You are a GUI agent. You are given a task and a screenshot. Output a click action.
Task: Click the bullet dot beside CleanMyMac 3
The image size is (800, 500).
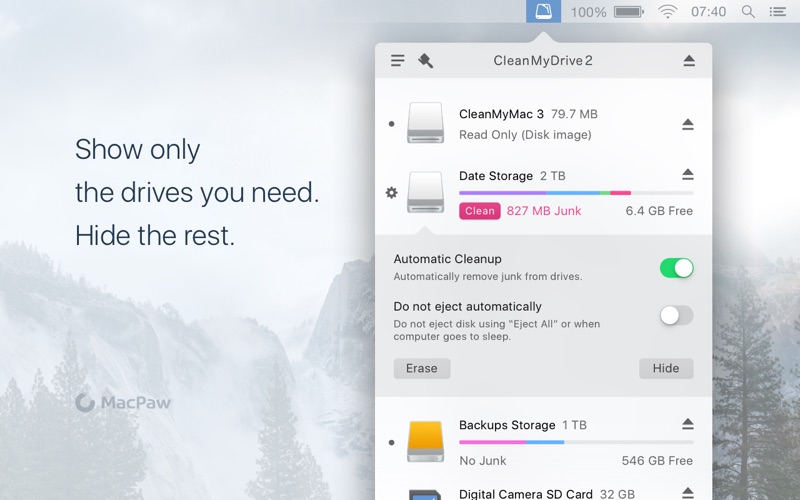(x=391, y=124)
